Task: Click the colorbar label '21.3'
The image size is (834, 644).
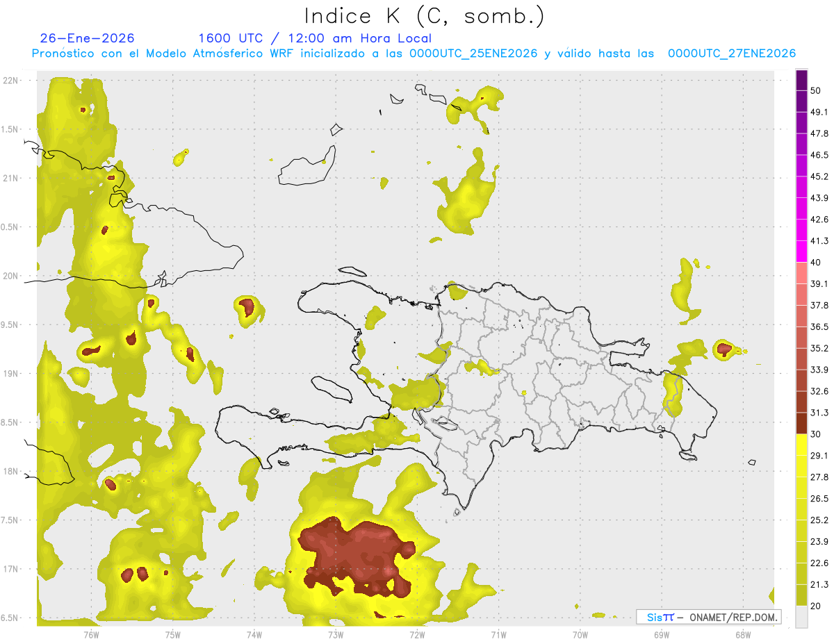Action: (x=819, y=585)
